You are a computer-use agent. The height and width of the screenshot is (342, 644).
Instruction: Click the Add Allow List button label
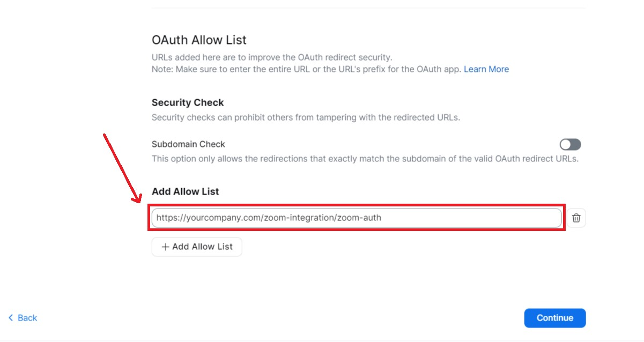202,247
